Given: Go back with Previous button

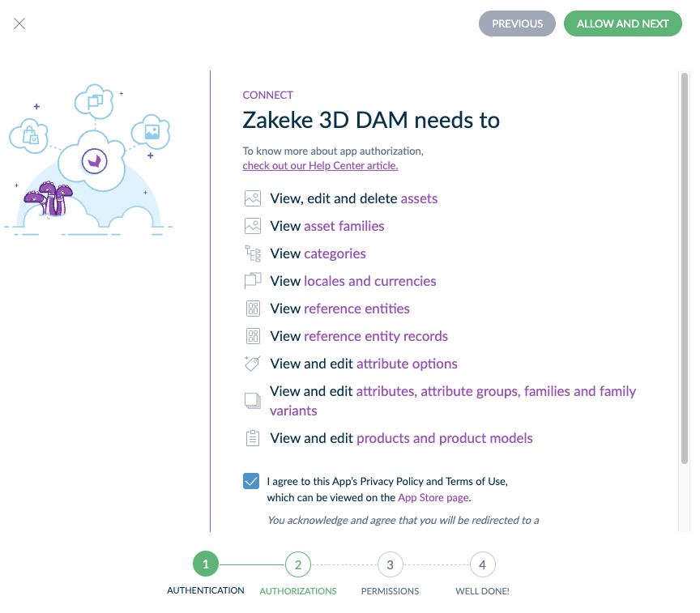Looking at the screenshot, I should coord(517,23).
